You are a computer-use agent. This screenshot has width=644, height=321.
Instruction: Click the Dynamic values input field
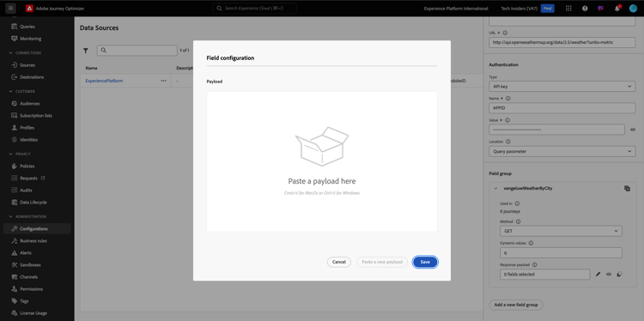(x=561, y=253)
